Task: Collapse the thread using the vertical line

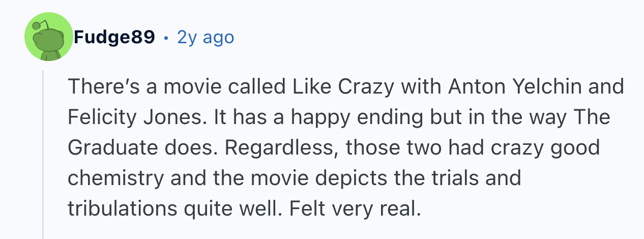Action: 44,153
